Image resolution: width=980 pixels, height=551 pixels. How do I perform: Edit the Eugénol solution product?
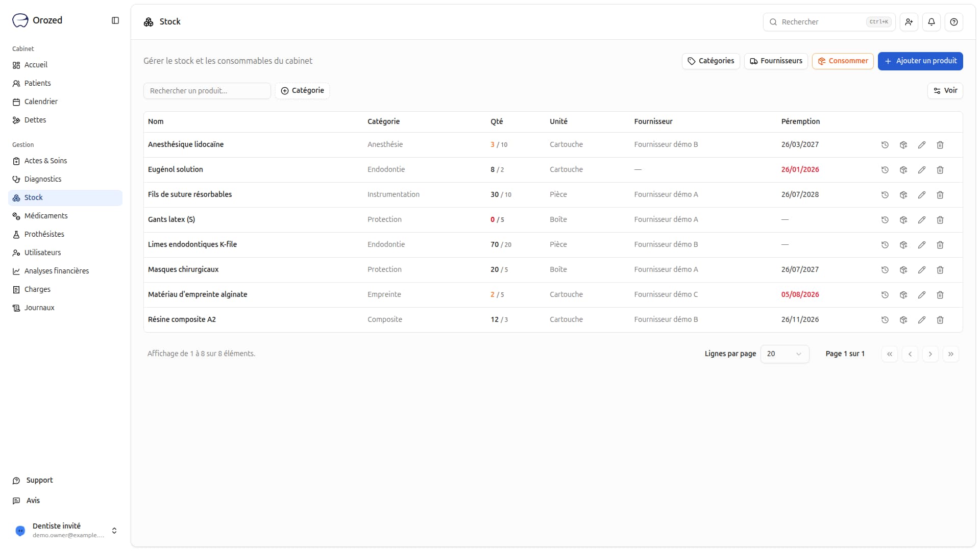[922, 170]
